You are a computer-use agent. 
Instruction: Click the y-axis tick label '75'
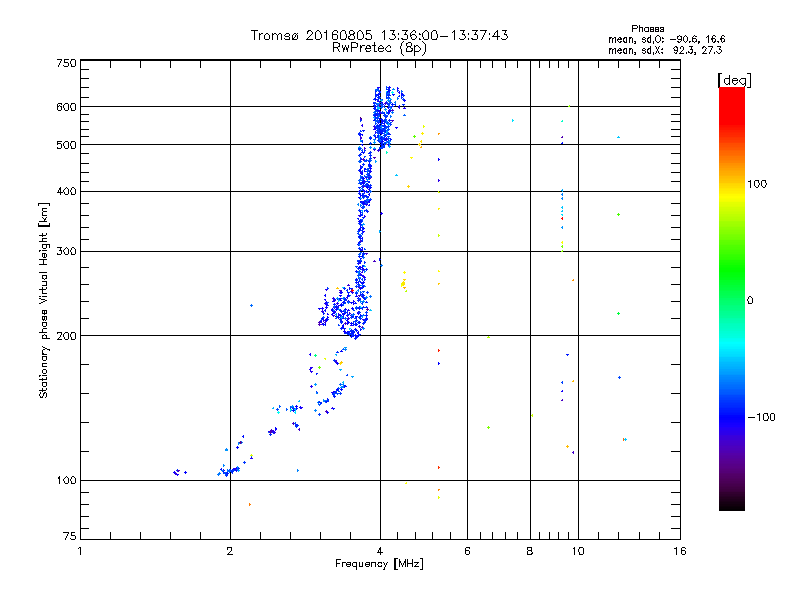coord(70,536)
